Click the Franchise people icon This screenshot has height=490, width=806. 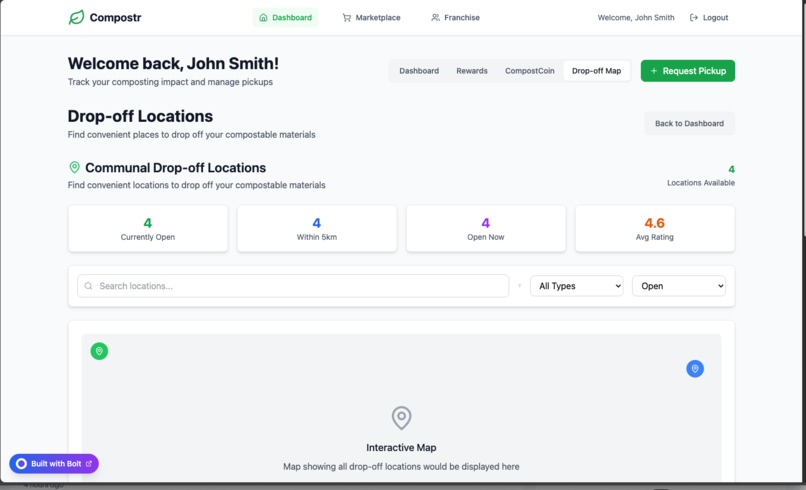point(435,17)
